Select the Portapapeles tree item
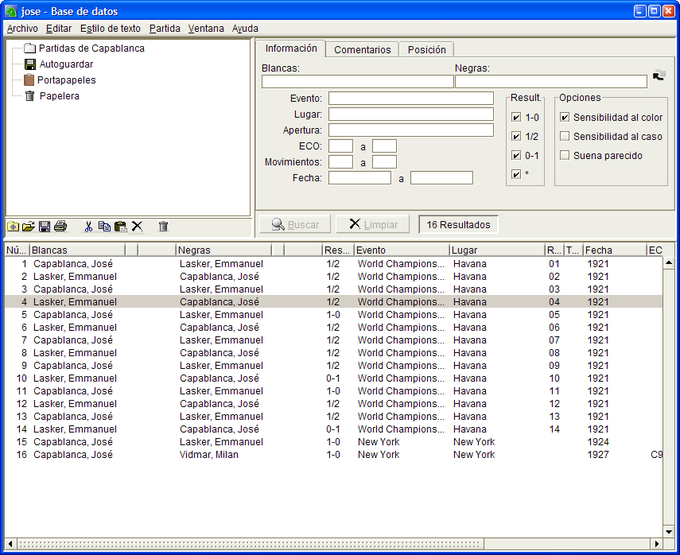 tap(66, 80)
